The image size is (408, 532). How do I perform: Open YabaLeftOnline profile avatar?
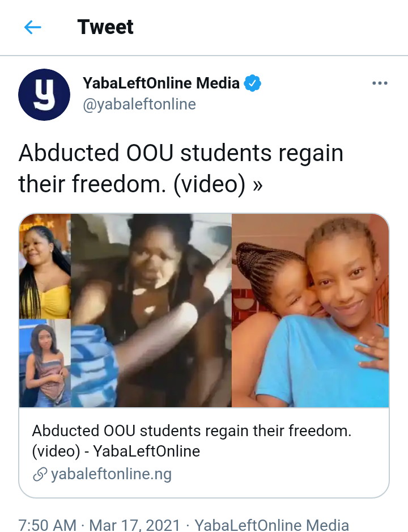(x=44, y=95)
